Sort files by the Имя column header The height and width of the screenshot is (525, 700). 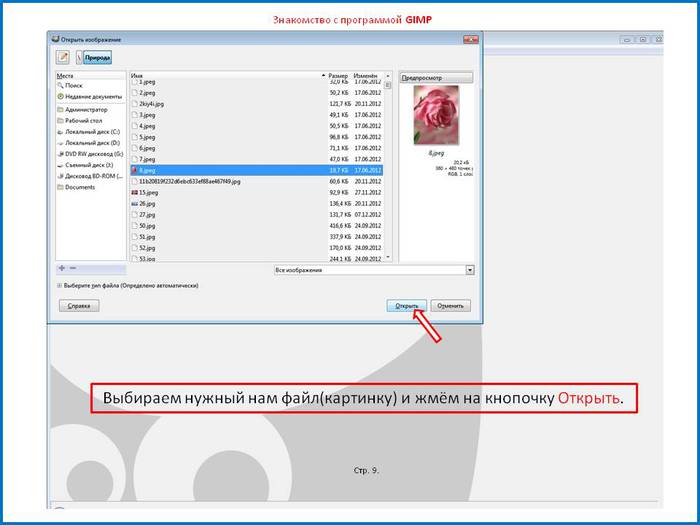tap(228, 76)
